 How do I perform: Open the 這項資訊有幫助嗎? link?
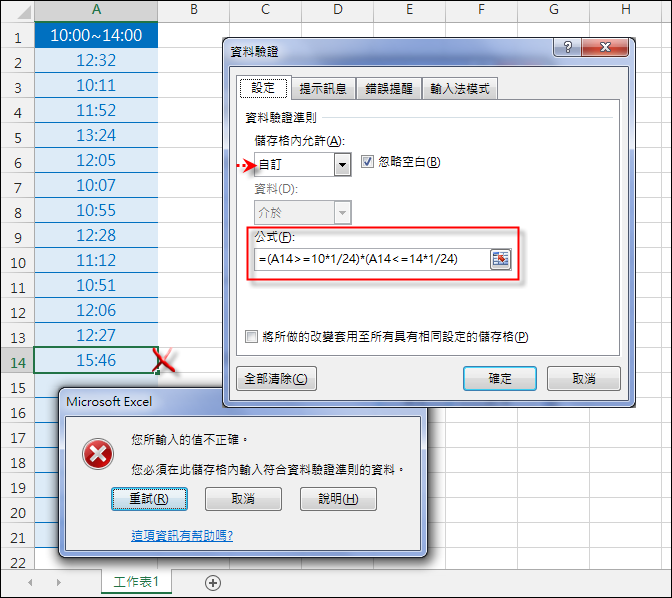tap(182, 535)
